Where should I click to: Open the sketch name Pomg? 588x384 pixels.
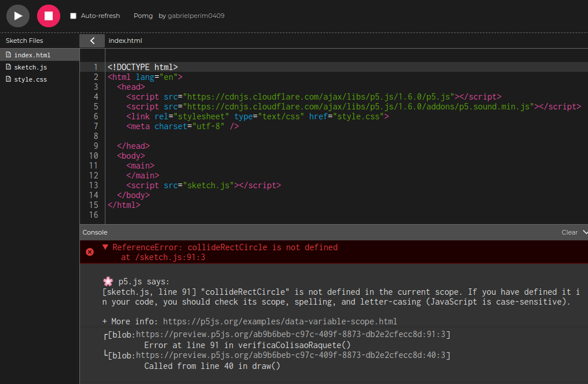pos(143,16)
